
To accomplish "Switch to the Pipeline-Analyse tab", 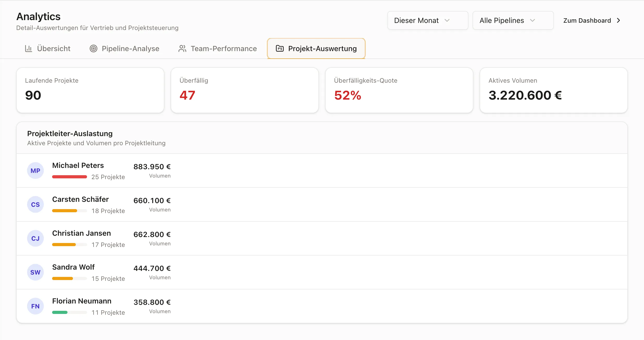I will coord(124,48).
